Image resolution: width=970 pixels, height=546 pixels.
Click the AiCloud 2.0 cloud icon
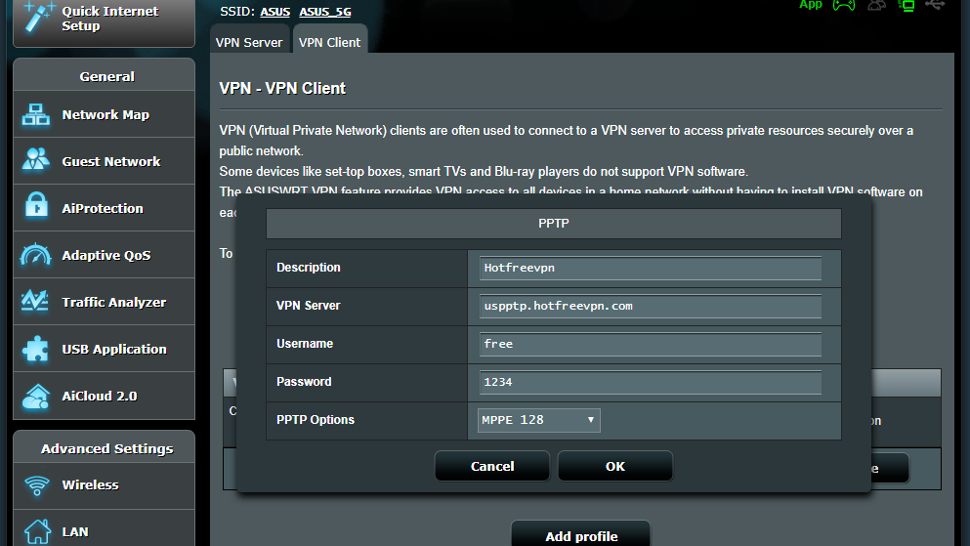(36, 396)
